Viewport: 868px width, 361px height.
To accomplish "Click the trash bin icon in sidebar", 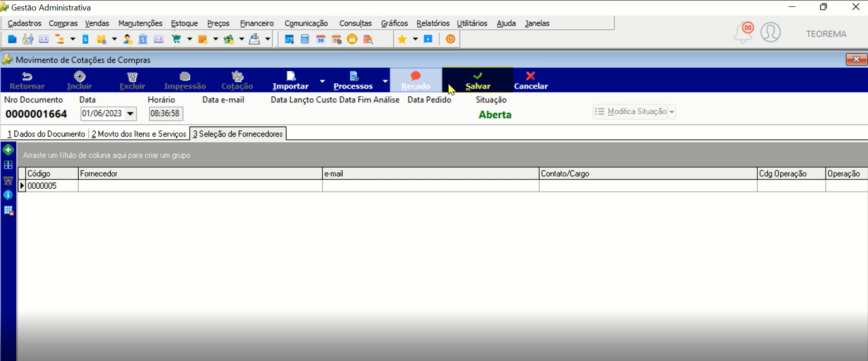I will (8, 180).
